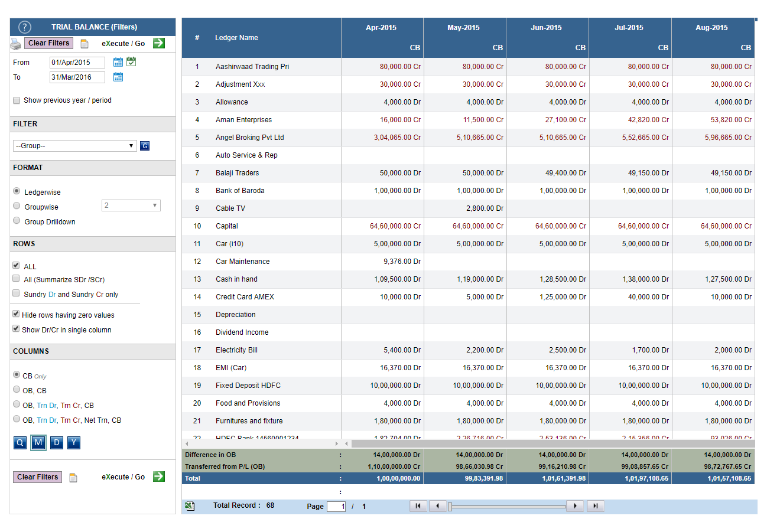Choose OB, CB columns option

pos(17,390)
